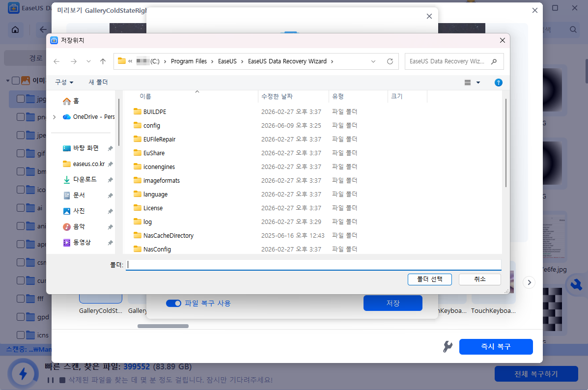Click the blue 저장 button

[x=393, y=303]
